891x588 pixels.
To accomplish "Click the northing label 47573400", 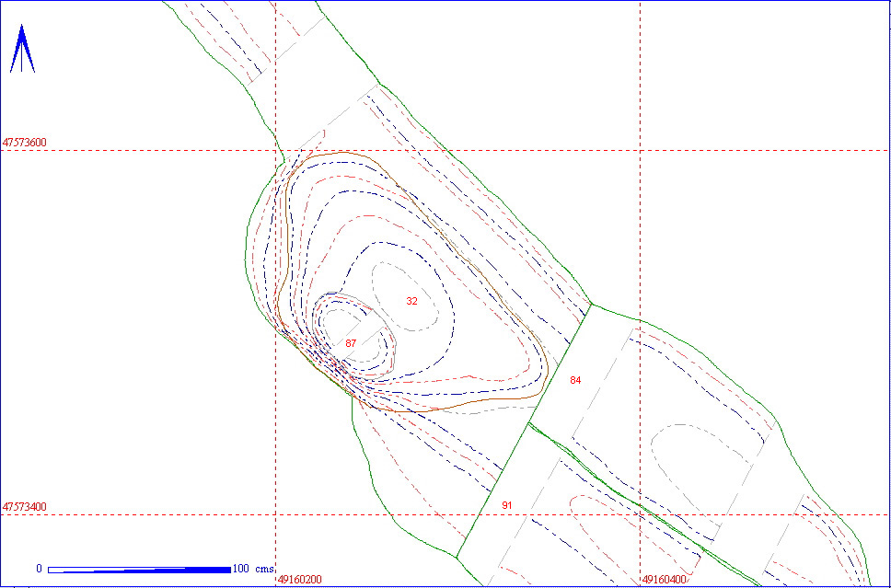I will click(x=25, y=507).
